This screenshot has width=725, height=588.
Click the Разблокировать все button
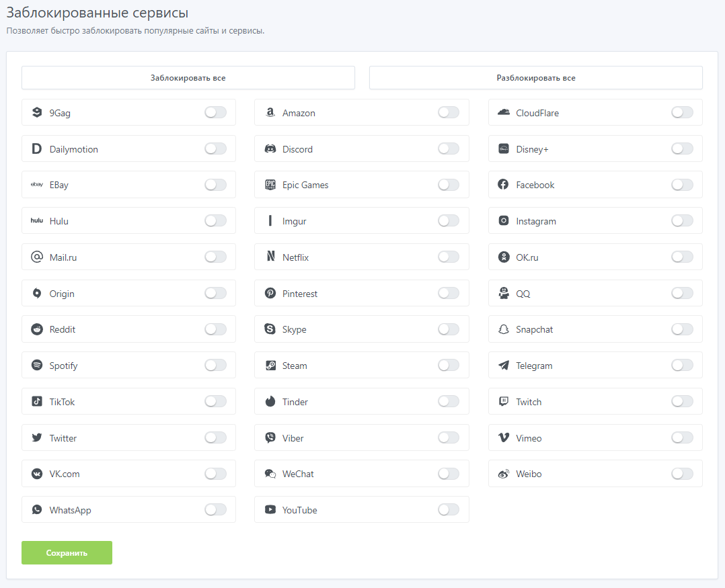pyautogui.click(x=536, y=77)
